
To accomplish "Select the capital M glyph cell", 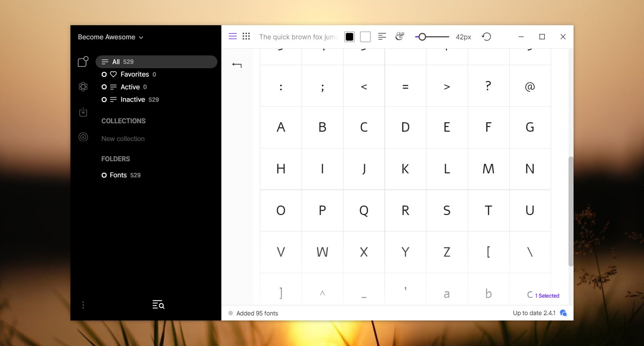I will pos(488,169).
